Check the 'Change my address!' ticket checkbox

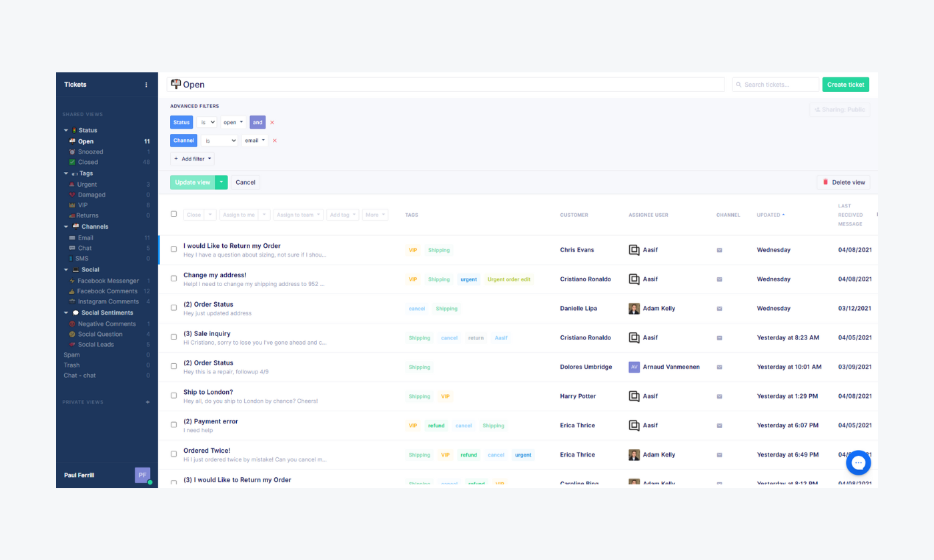tap(174, 278)
